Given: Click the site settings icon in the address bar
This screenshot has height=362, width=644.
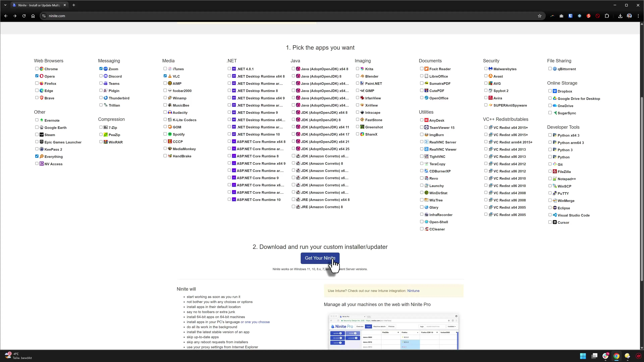Looking at the screenshot, I should coord(44,16).
